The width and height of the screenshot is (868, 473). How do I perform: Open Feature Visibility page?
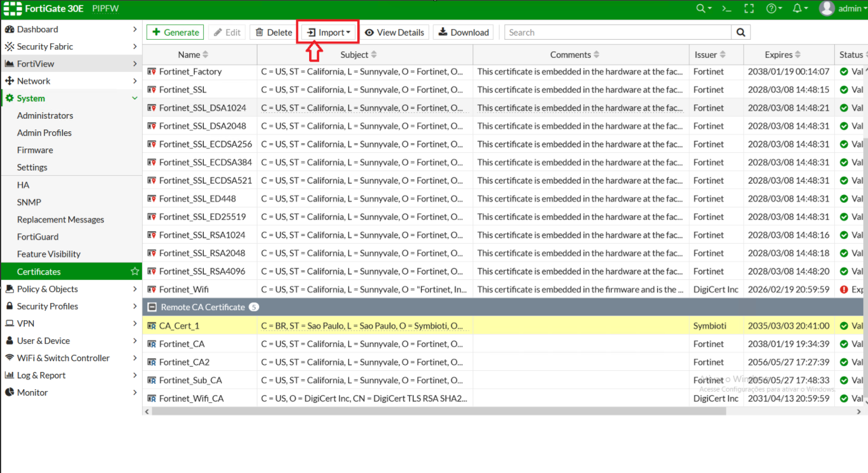coord(49,254)
